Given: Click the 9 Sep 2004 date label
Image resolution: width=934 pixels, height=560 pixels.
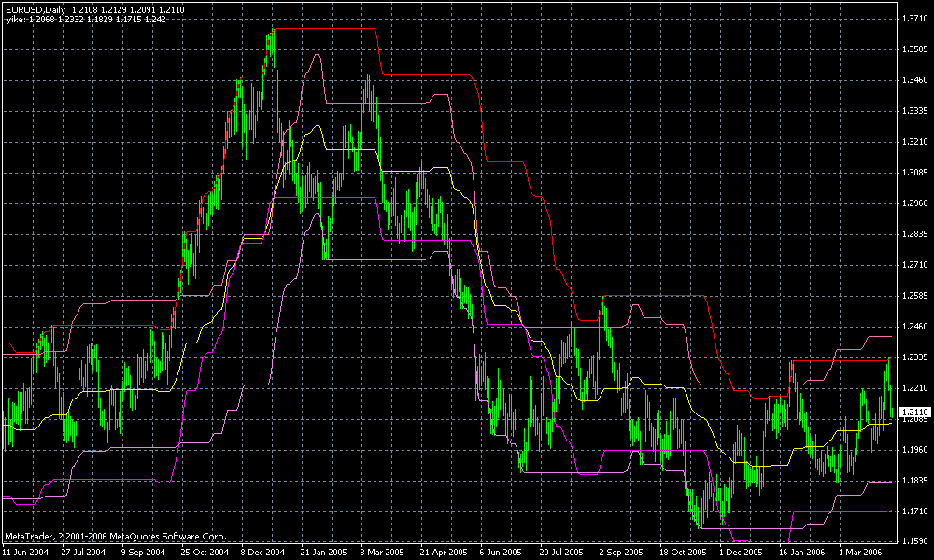Looking at the screenshot, I should pos(144,553).
